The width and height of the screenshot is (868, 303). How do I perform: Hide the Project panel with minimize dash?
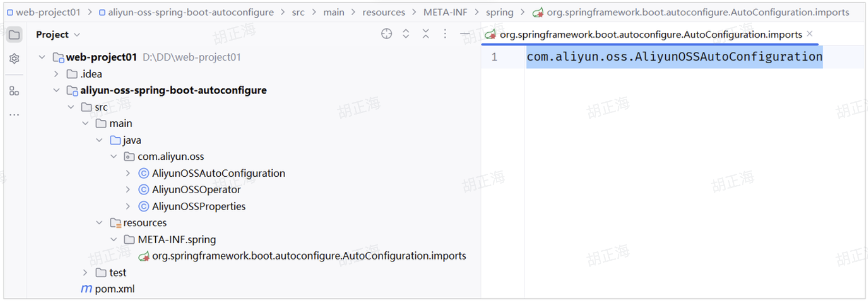click(465, 34)
